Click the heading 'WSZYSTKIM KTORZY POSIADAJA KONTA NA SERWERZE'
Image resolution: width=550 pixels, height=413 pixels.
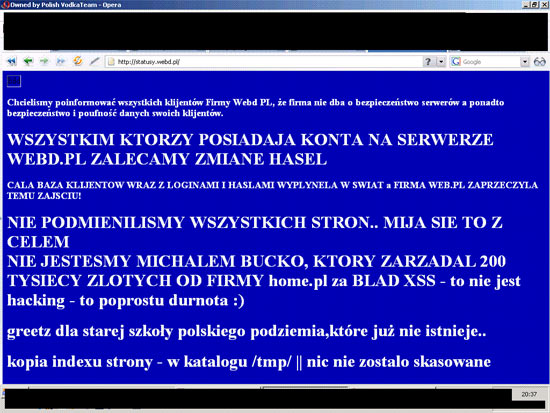(250, 140)
